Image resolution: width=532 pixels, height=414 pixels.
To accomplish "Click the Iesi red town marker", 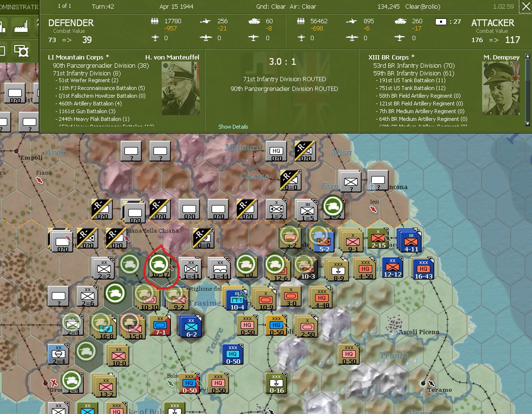I will [373, 209].
